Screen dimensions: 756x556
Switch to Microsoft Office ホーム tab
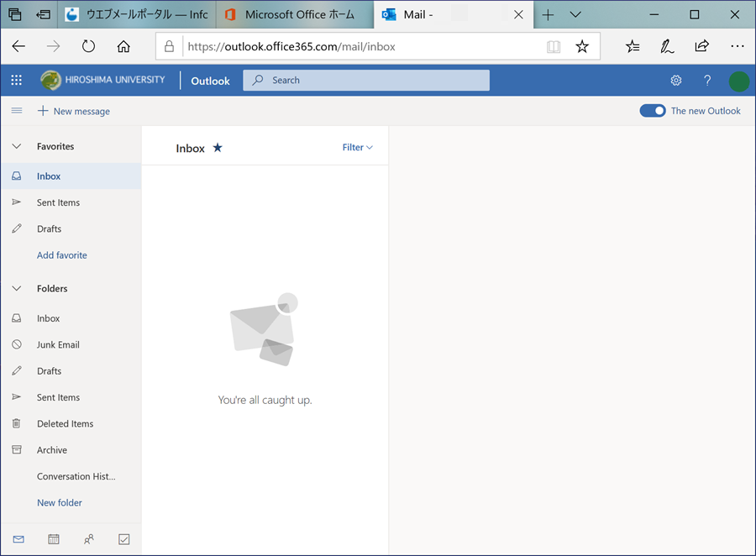295,14
